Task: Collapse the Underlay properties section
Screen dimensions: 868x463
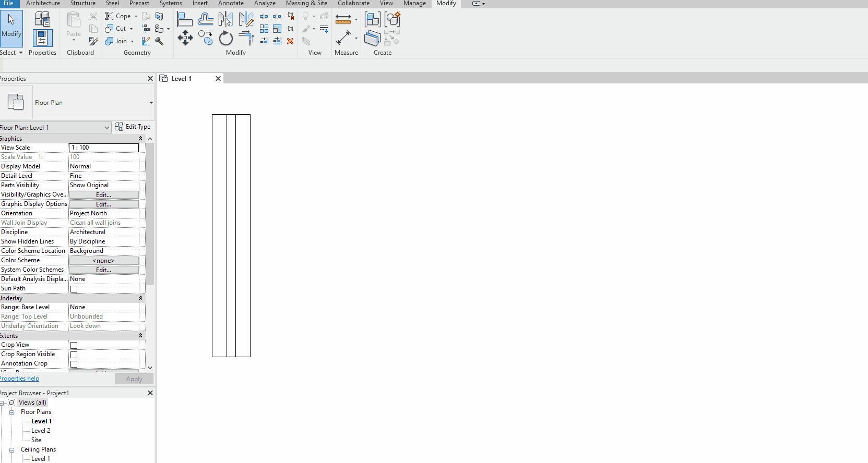Action: 140,298
